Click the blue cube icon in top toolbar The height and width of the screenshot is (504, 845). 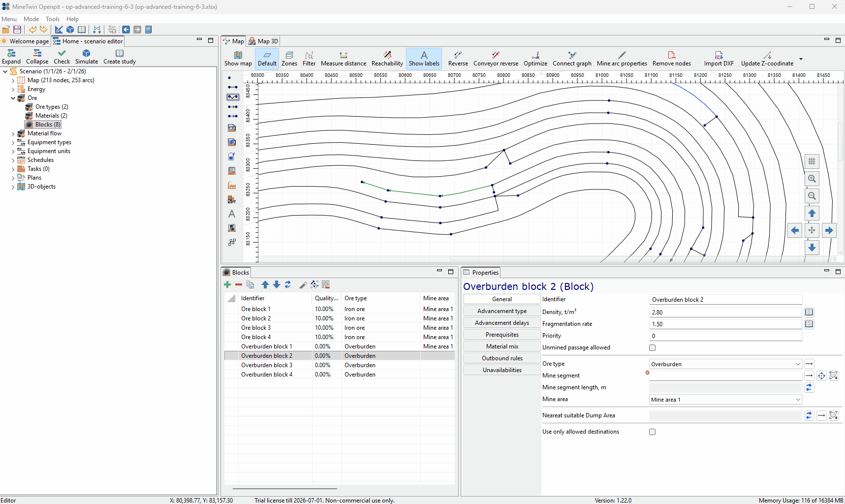coord(70,30)
